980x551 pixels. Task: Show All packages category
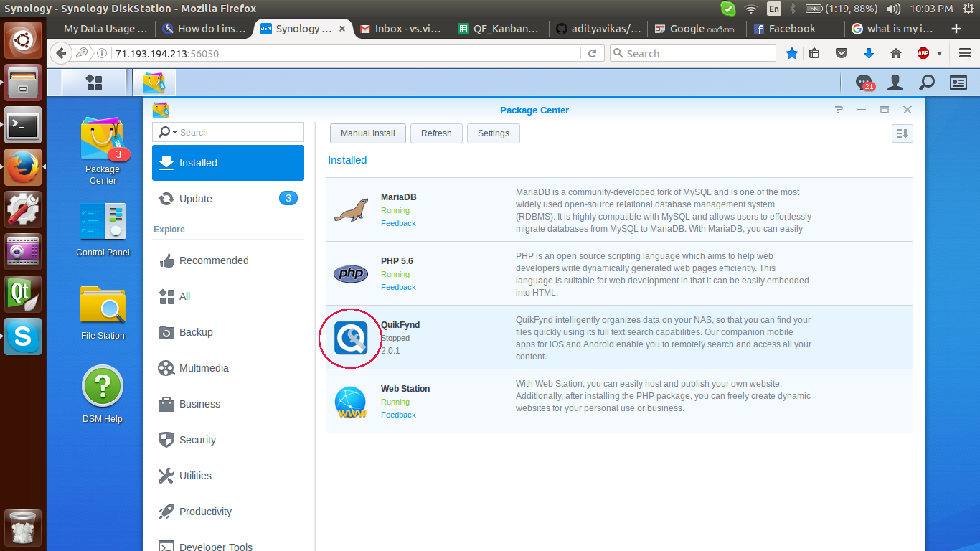point(228,296)
